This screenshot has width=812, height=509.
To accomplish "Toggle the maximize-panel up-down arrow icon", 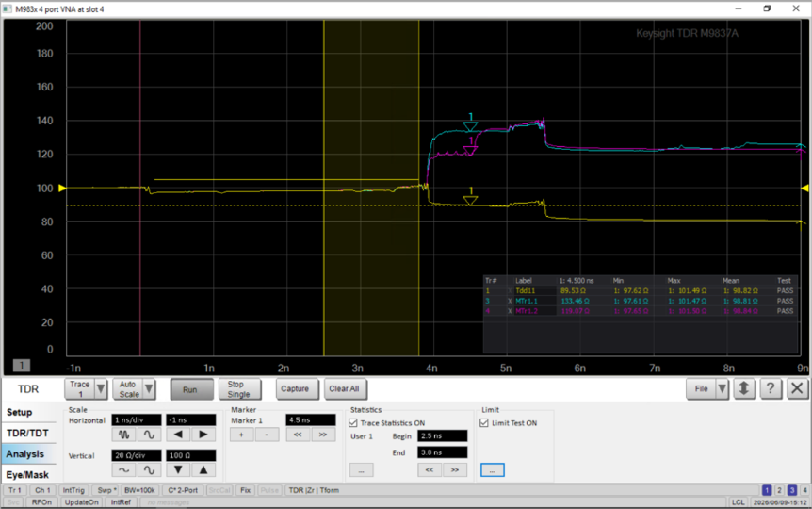I will click(744, 388).
